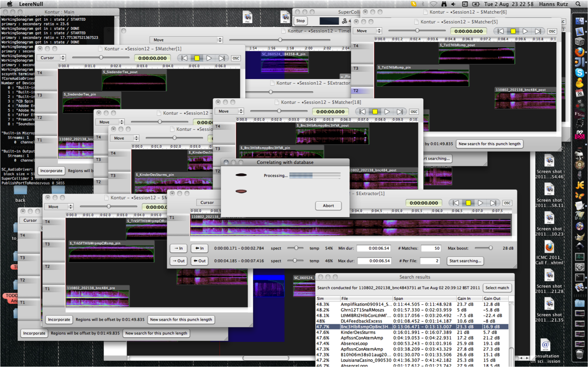588x367 pixels.
Task: Skip to the end in Matcher[18] transport
Action: pos(400,112)
